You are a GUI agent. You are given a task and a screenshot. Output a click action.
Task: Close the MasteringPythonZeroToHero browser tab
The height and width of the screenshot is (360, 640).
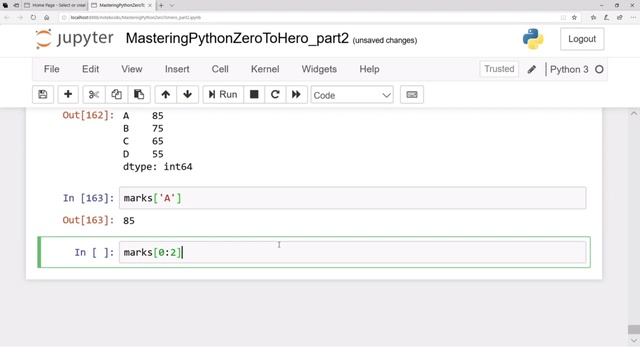(150, 5)
